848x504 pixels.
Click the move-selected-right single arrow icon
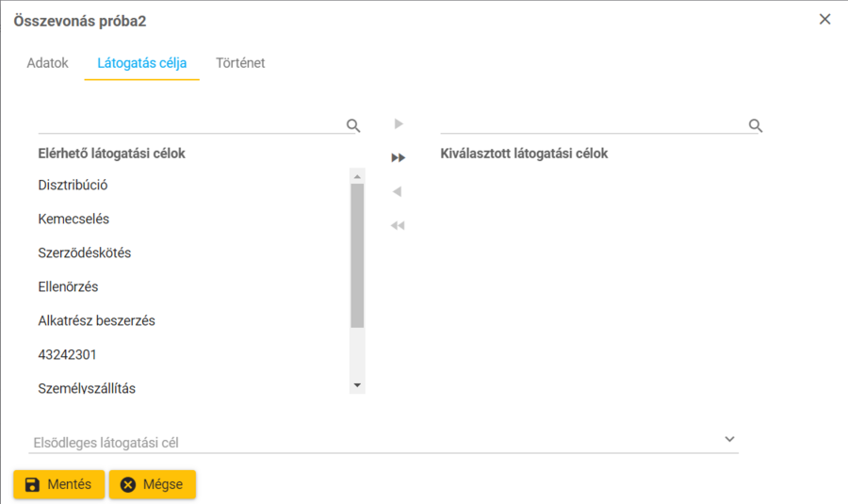tap(399, 124)
